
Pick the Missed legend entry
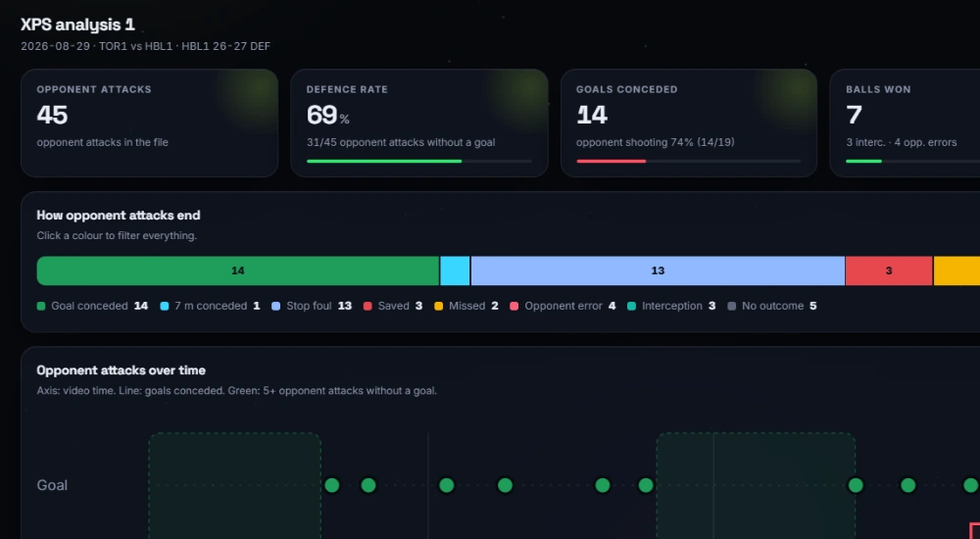(466, 306)
